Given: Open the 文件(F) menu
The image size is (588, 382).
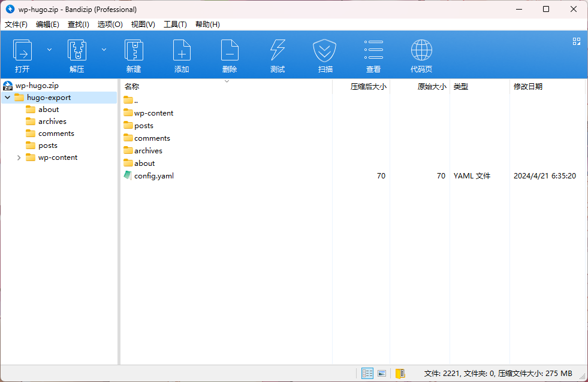Looking at the screenshot, I should 16,25.
